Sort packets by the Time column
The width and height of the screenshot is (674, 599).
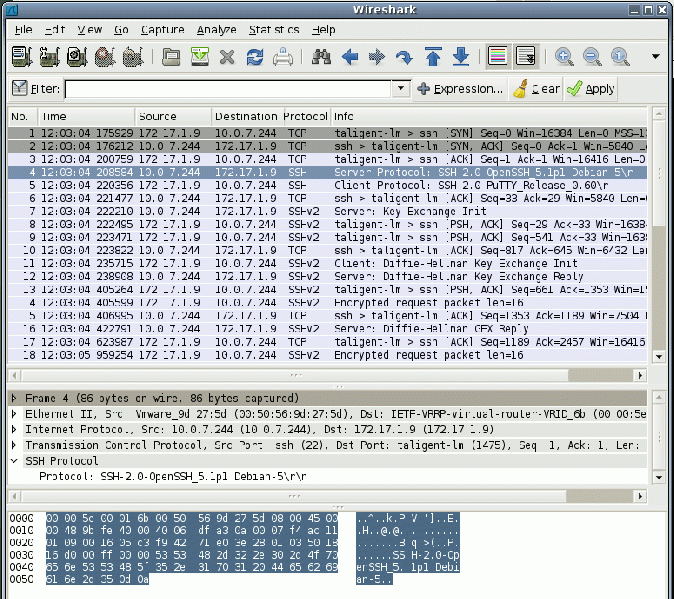pos(87,116)
